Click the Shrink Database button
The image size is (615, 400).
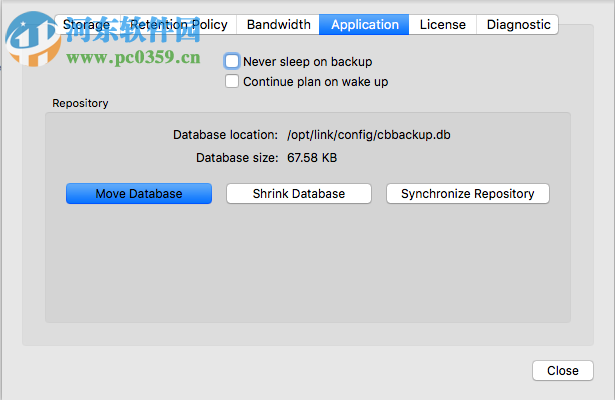299,194
